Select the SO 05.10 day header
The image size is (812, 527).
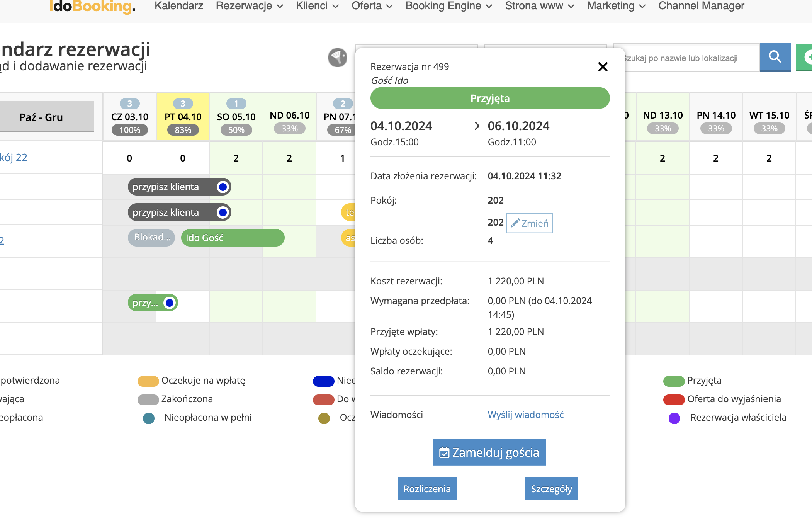(236, 117)
